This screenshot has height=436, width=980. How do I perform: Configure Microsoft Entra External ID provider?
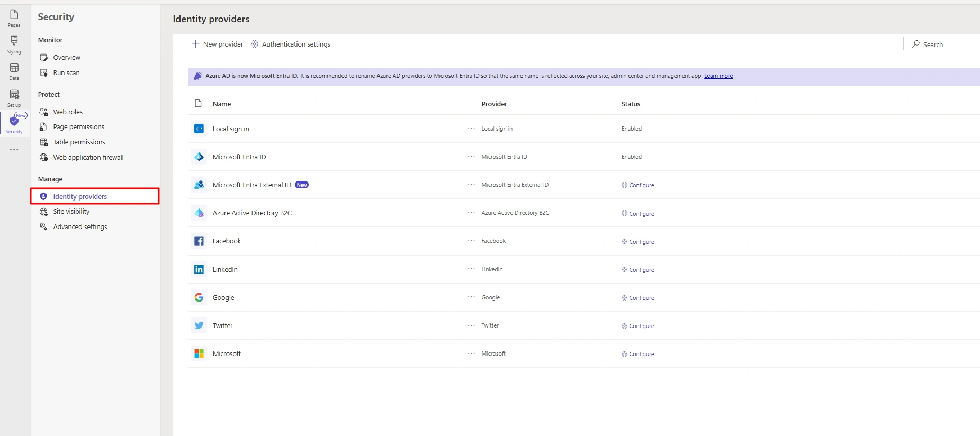[638, 185]
